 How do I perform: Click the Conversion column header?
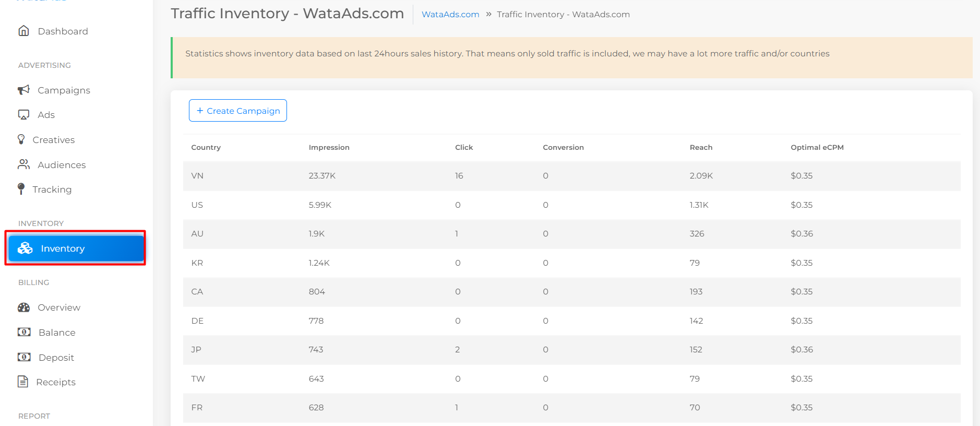564,147
